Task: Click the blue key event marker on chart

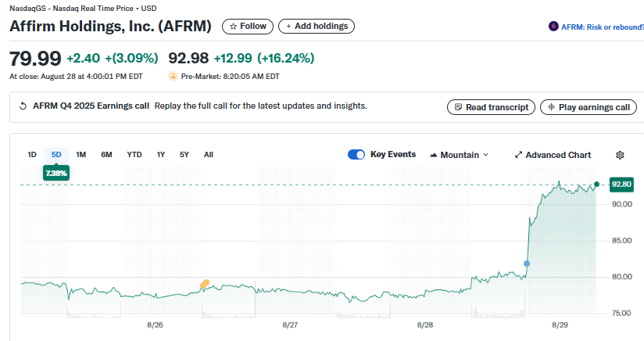Action: pos(527,264)
